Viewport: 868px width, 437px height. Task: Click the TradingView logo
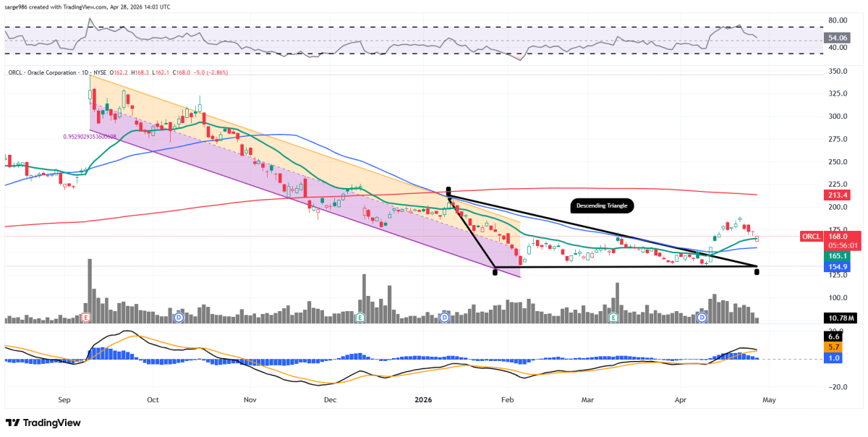point(43,423)
